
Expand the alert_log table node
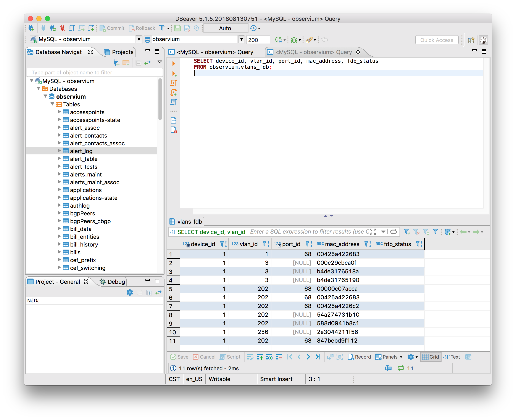click(59, 151)
